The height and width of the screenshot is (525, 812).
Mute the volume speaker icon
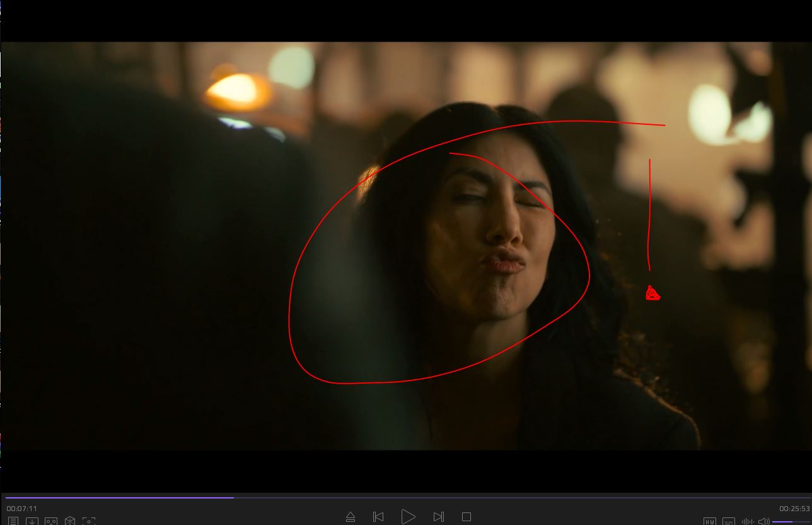click(763, 521)
